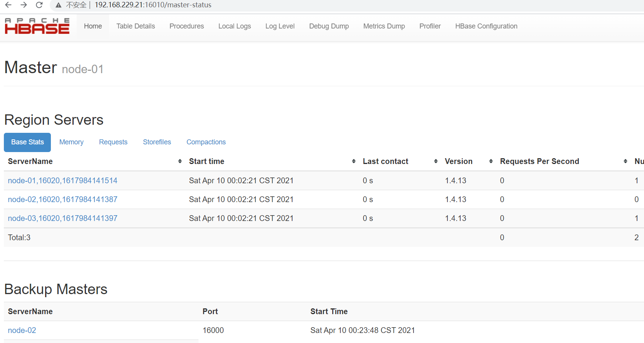This screenshot has width=644, height=343.
Task: Open backup master node-02 link
Action: click(x=22, y=330)
